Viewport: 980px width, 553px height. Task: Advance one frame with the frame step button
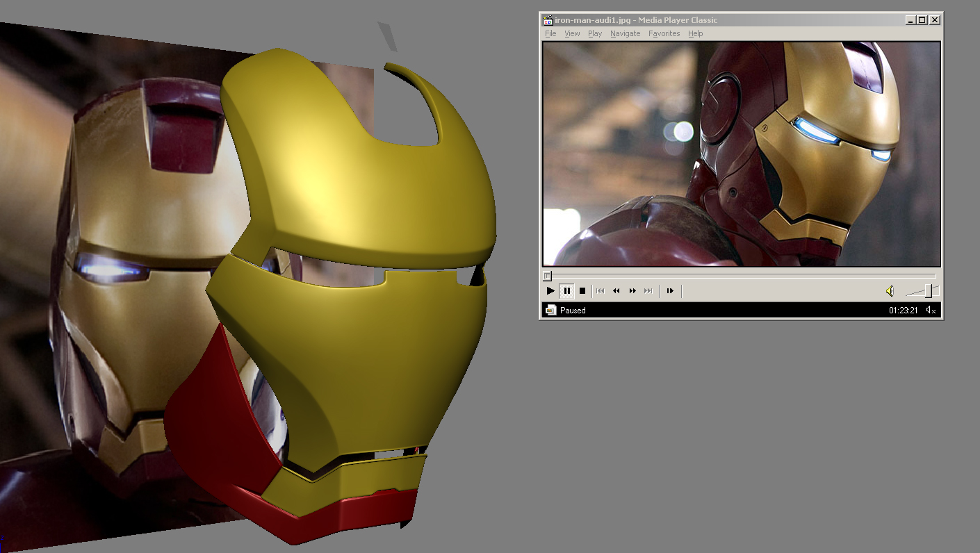pyautogui.click(x=670, y=290)
